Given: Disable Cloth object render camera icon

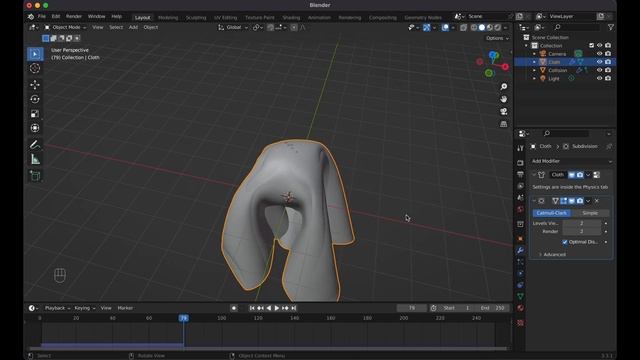Looking at the screenshot, I should tap(608, 62).
